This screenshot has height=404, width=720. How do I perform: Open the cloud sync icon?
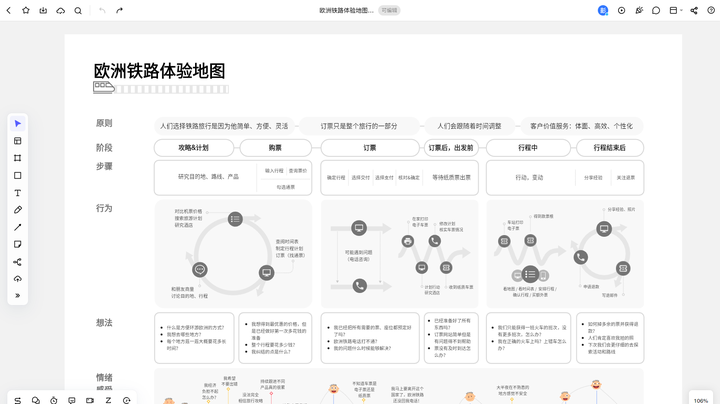[61, 10]
